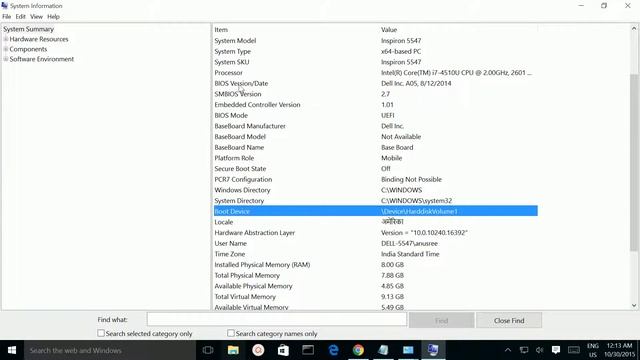Show hidden system tray icons
The image size is (640, 360).
[x=508, y=350]
